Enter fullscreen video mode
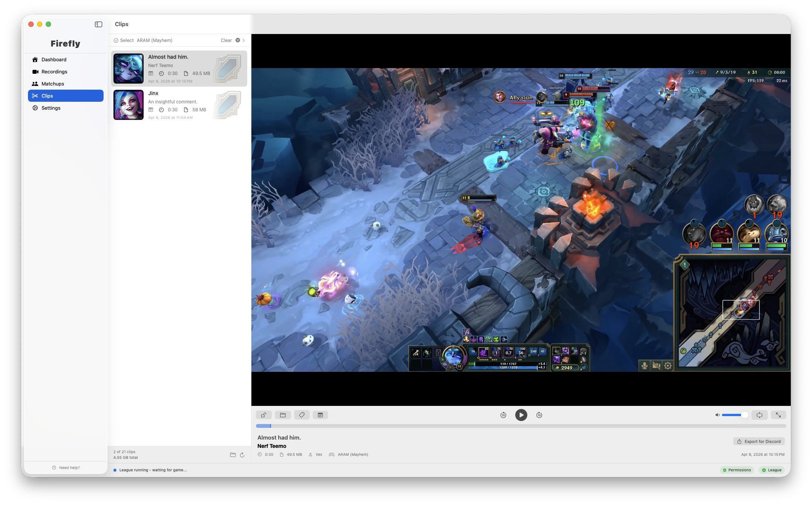 778,415
